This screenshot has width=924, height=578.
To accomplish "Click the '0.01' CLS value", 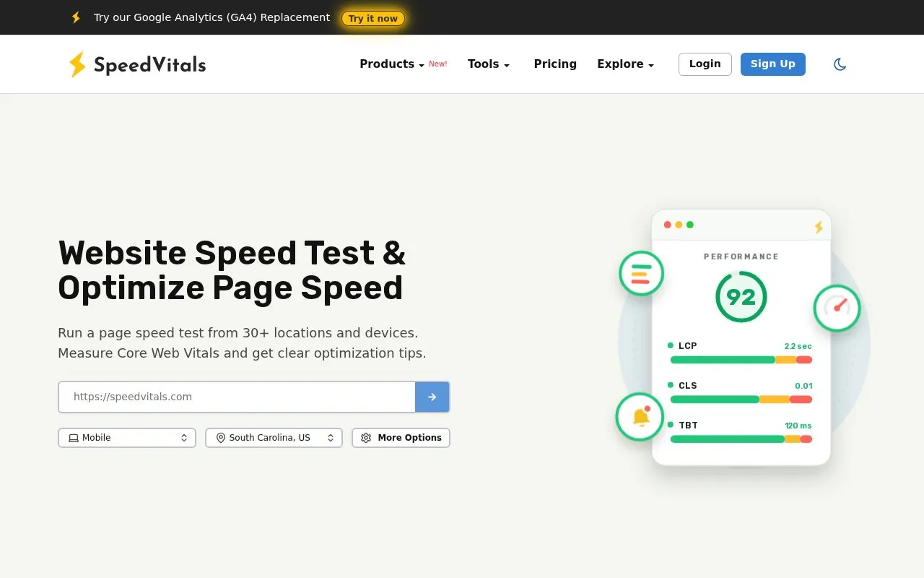I will coord(803,386).
